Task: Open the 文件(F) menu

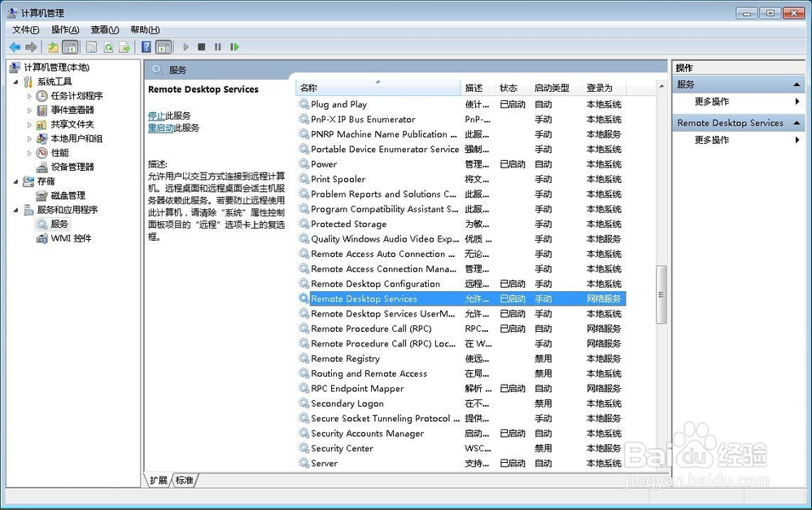Action: pos(25,29)
